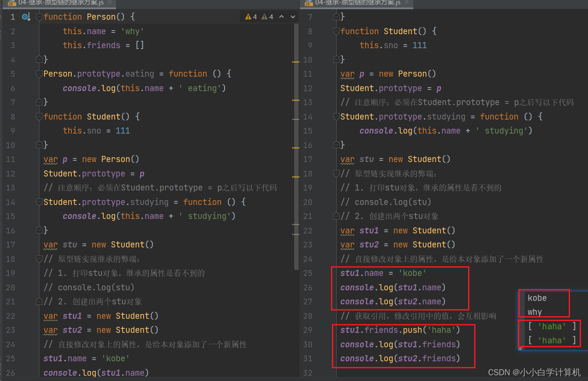Image resolution: width=588 pixels, height=381 pixels.
Task: Click 'console.log(stu2.name)' on right pane line 27
Action: click(x=393, y=301)
